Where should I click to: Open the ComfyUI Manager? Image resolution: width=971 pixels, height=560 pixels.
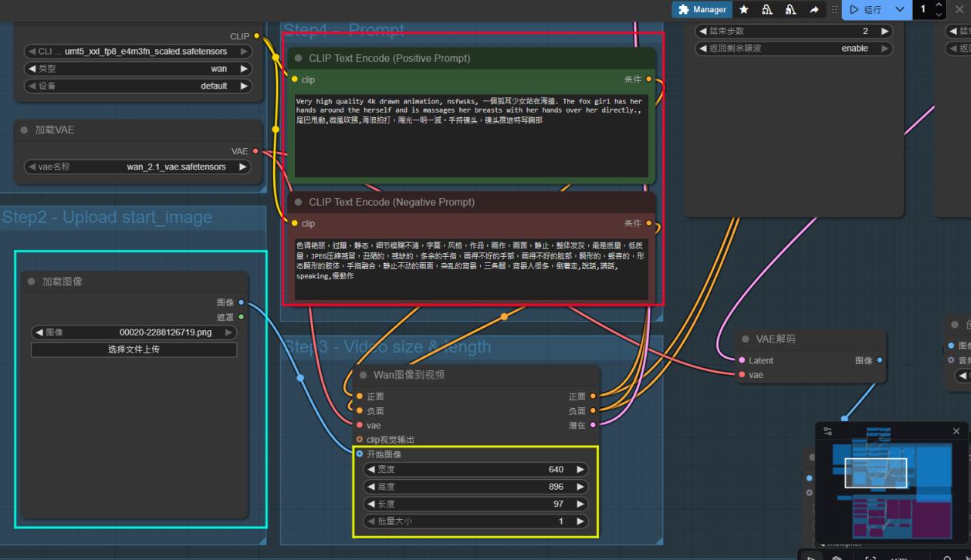click(701, 9)
